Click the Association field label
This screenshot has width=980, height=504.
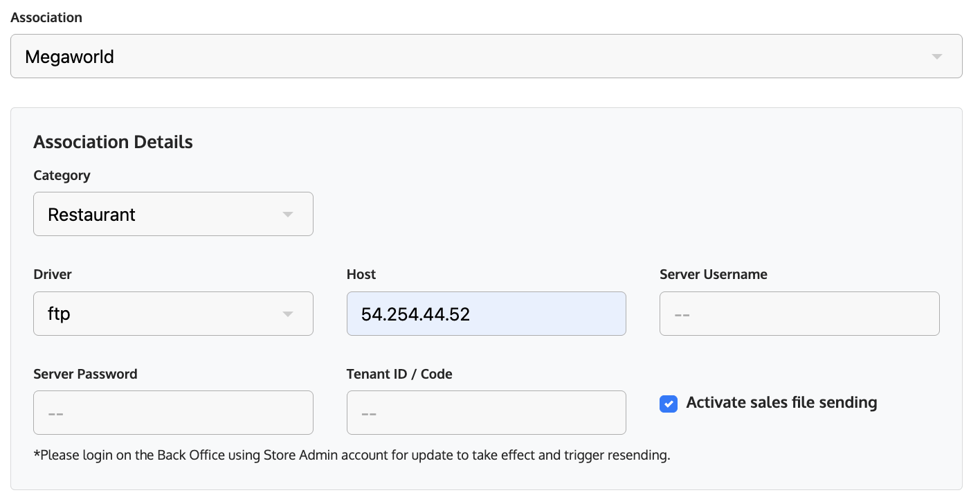46,18
